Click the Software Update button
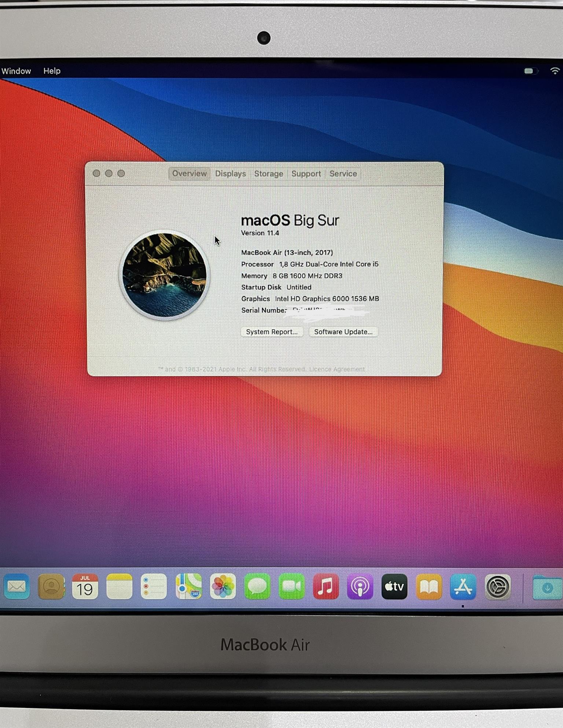The image size is (563, 728). (343, 332)
